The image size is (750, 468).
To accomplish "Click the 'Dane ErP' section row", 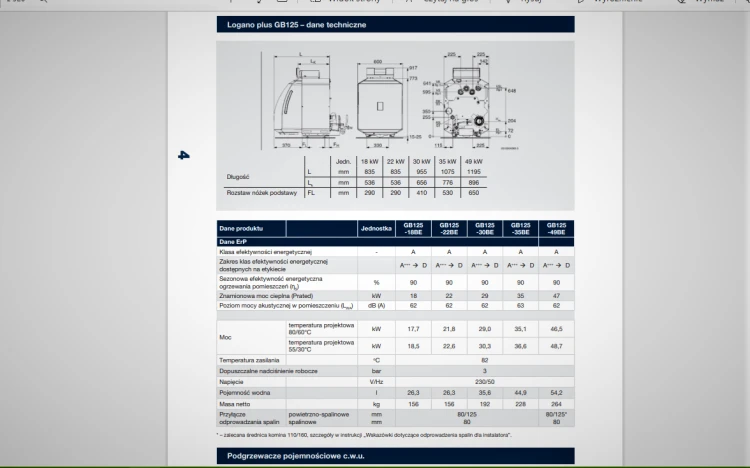I will [x=395, y=242].
